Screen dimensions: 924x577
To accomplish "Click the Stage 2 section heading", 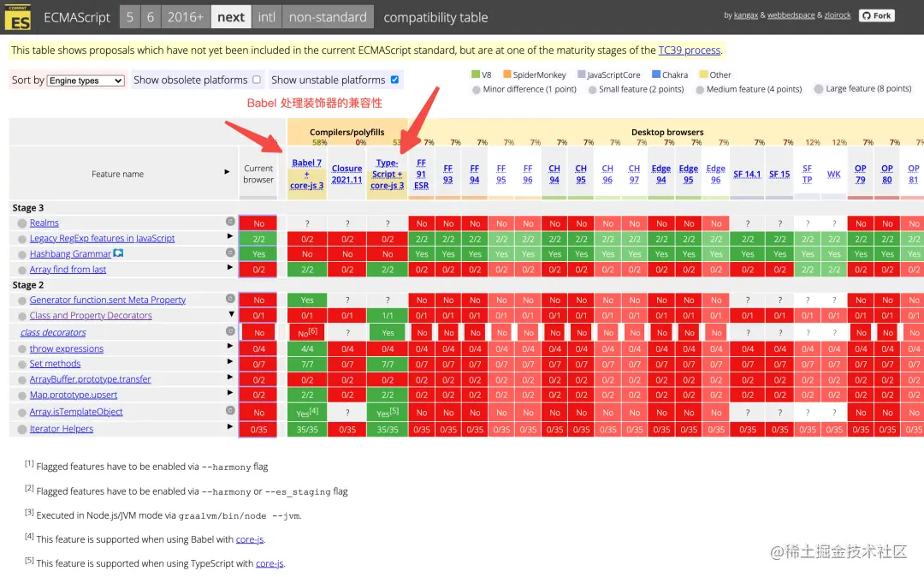I will point(28,285).
